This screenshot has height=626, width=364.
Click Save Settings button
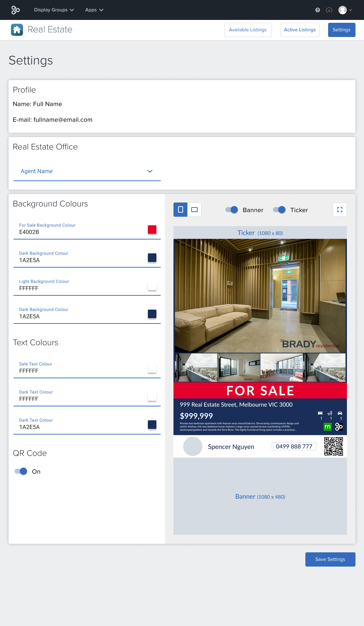330,559
